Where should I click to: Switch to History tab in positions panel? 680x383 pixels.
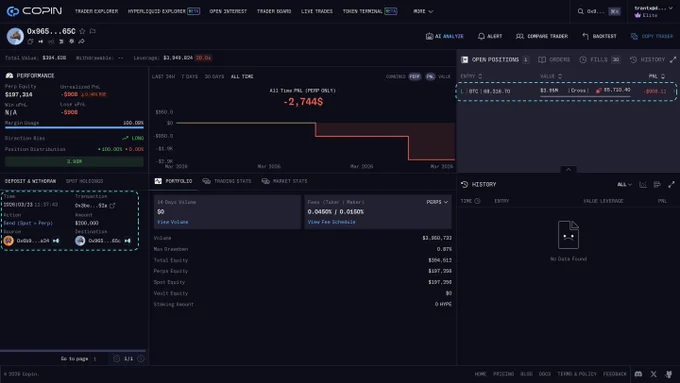pos(647,60)
